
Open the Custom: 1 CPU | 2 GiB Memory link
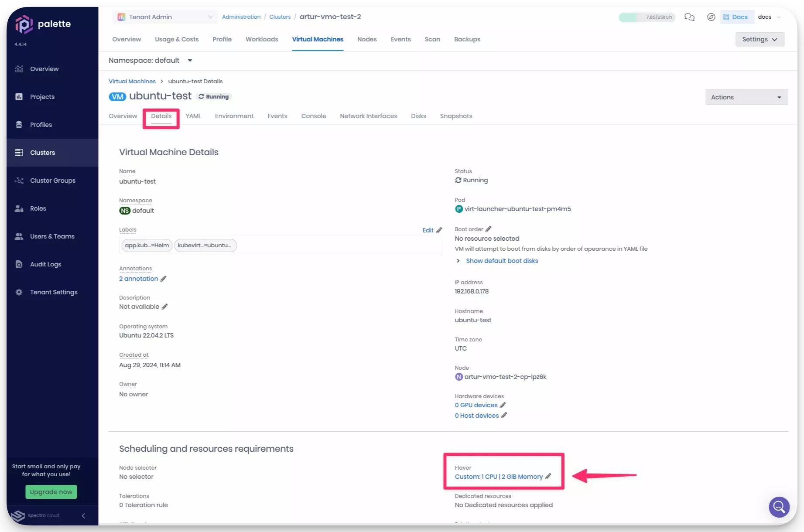coord(499,477)
